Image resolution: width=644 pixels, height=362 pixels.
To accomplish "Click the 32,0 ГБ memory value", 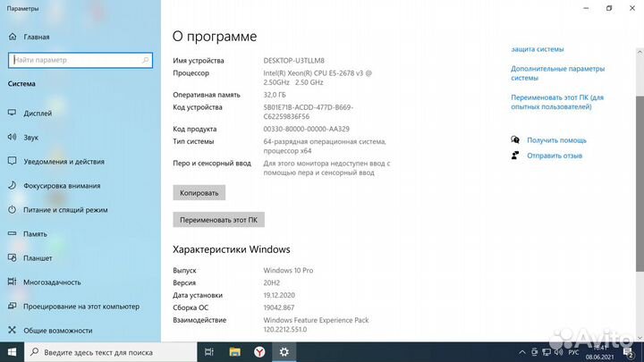I will [275, 95].
